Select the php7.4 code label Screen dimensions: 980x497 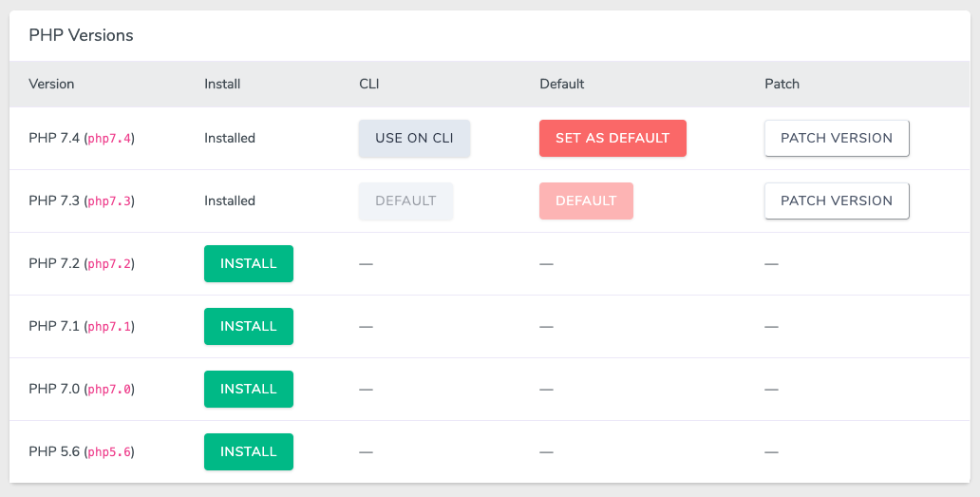(x=109, y=139)
